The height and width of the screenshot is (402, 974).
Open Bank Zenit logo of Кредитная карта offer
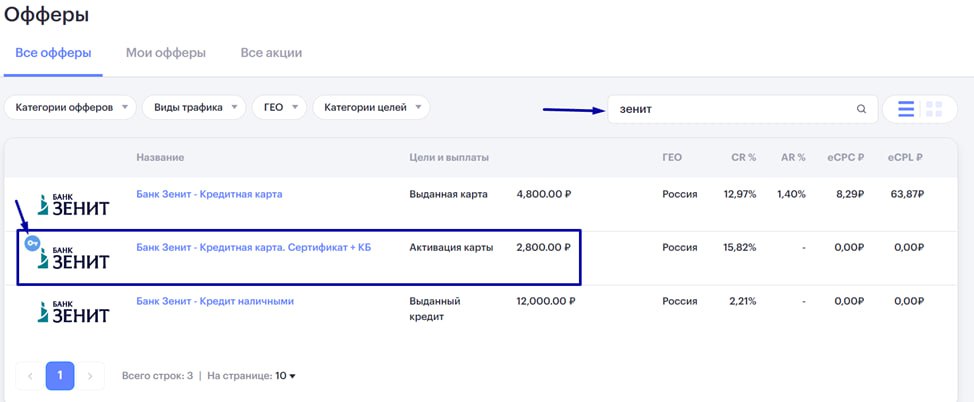click(73, 204)
